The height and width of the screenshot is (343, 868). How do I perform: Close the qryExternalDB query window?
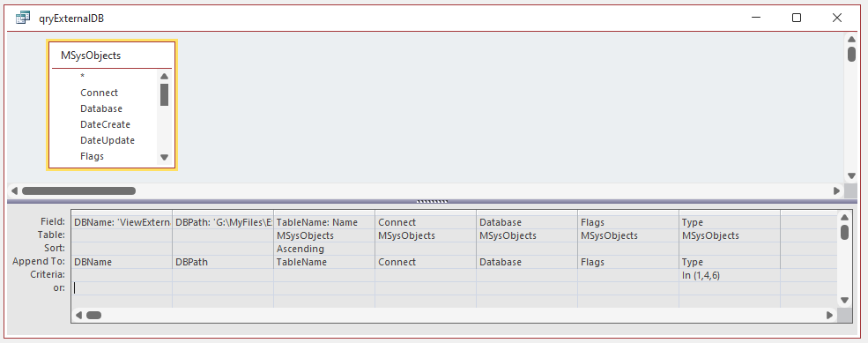837,18
